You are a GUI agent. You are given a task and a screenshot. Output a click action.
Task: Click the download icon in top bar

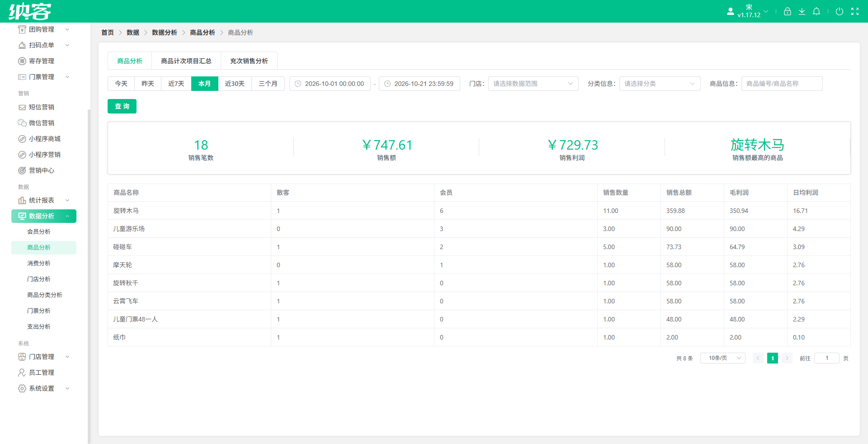[802, 11]
